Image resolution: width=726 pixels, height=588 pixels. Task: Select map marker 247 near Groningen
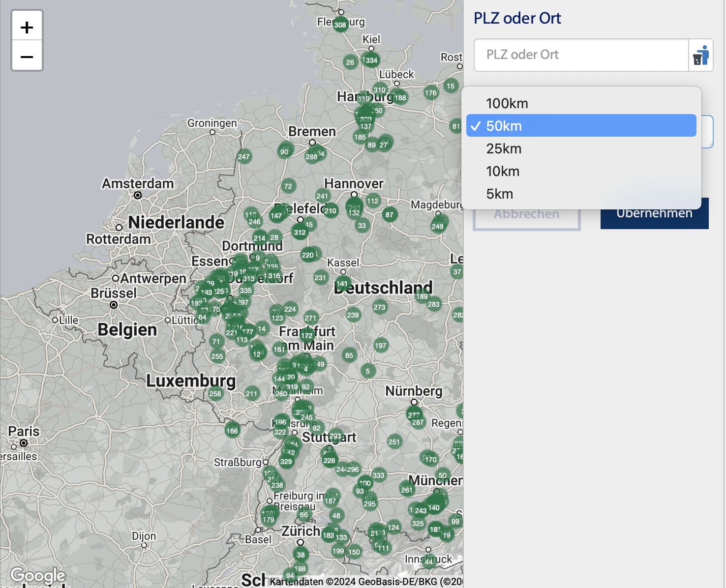click(244, 157)
